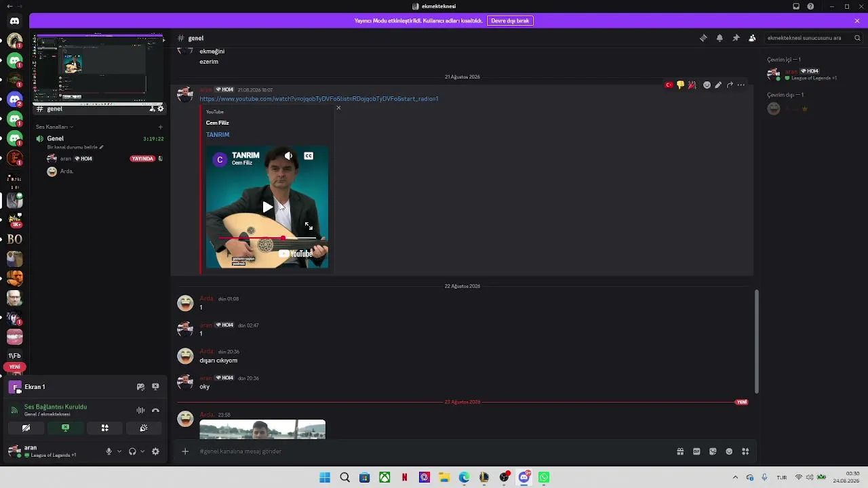Toggle captions CC on the video
The image size is (868, 488).
[x=309, y=156]
